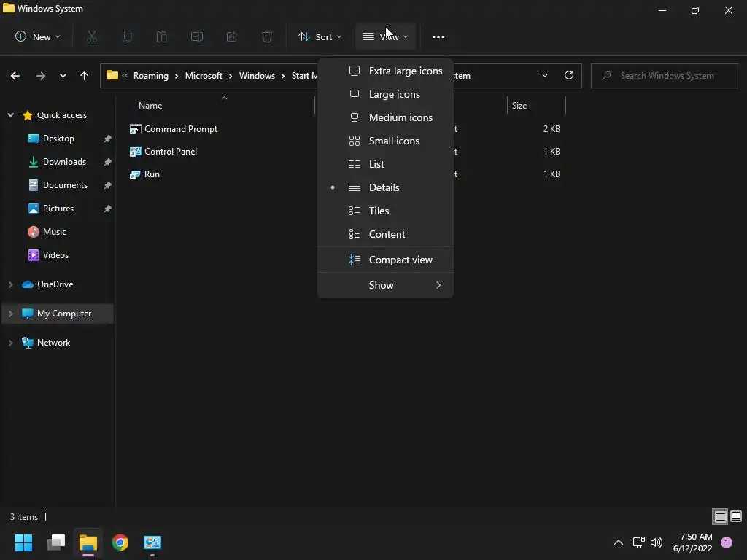
Task: Expand the OneDrive tree node
Action: [x=10, y=284]
